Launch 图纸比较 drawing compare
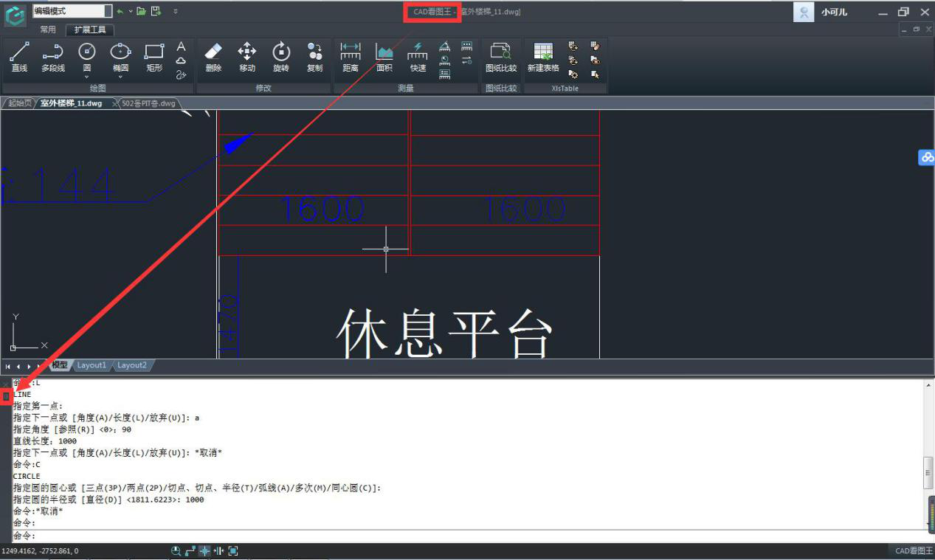The height and width of the screenshot is (560, 935). coord(501,57)
